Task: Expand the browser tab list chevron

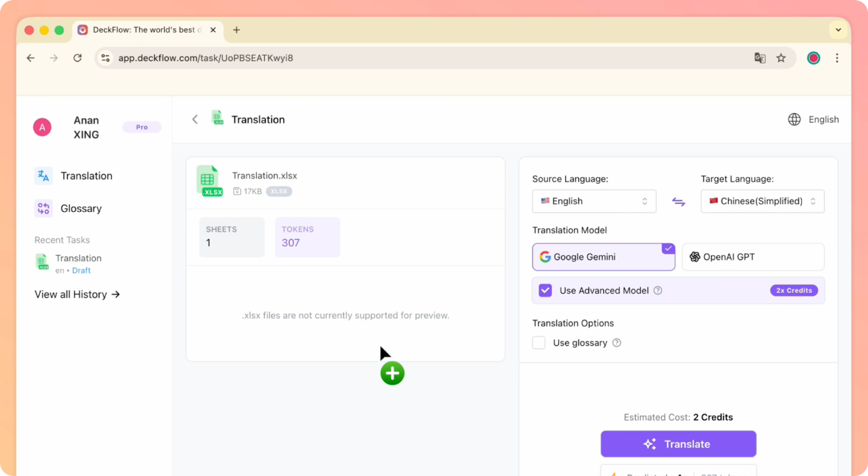Action: pyautogui.click(x=838, y=30)
